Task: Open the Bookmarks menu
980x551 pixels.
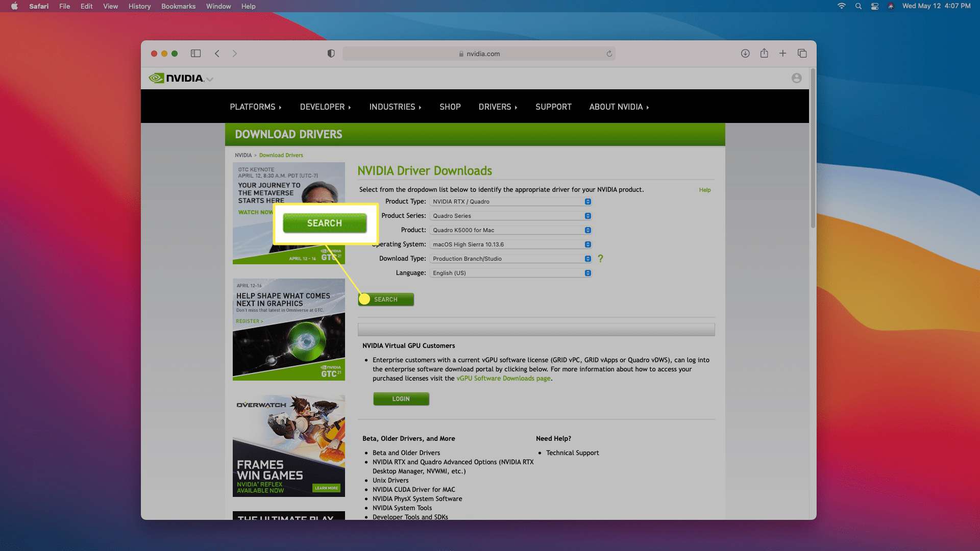Action: click(x=178, y=6)
